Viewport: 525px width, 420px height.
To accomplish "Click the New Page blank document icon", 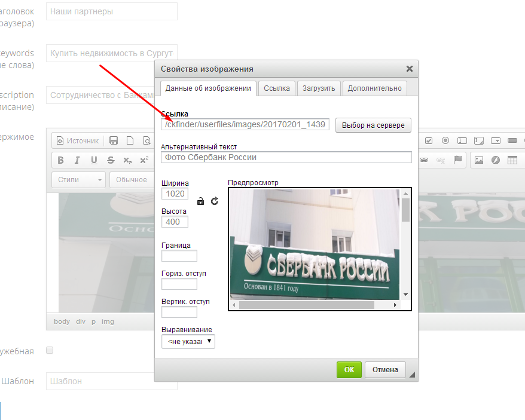I will click(130, 140).
